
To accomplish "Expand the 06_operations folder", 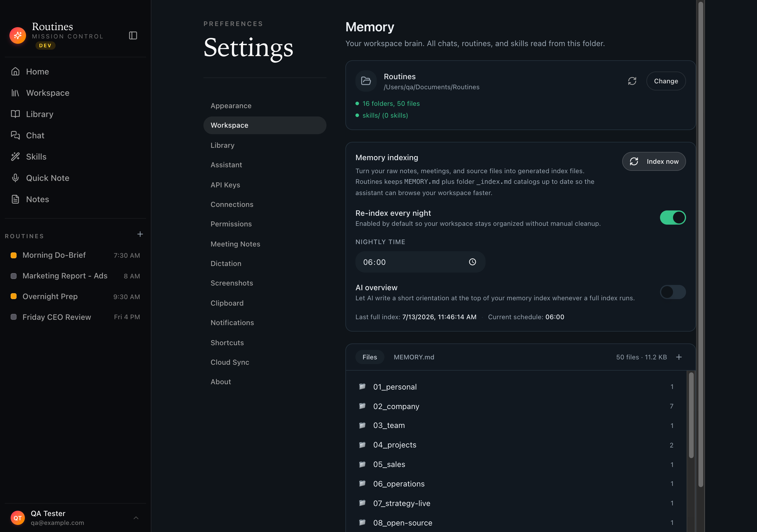I will coord(516,484).
